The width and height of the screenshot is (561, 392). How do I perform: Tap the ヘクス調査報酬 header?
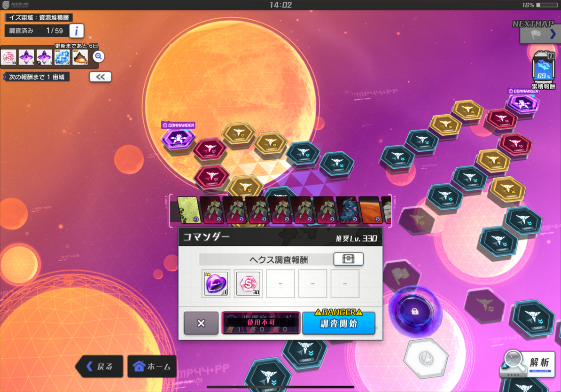tap(278, 260)
